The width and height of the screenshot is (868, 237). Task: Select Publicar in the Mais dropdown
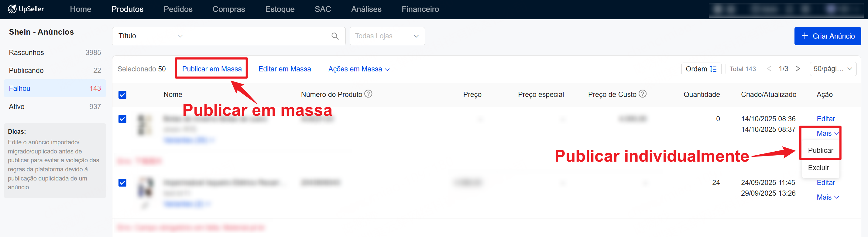coord(821,150)
